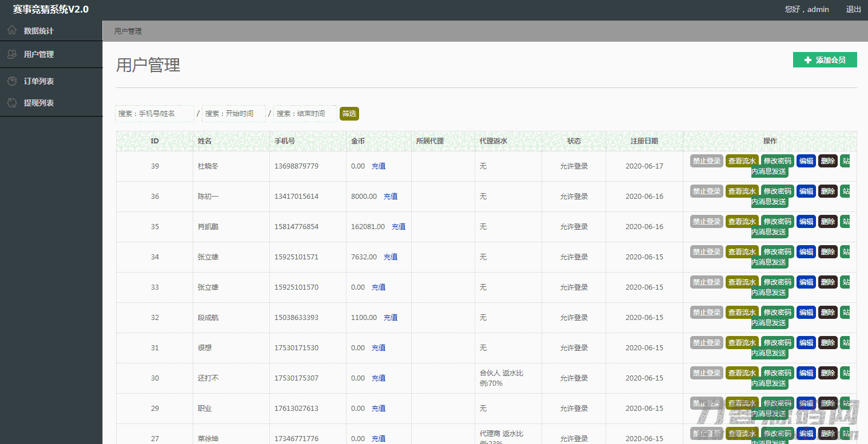This screenshot has height=444, width=868.
Task: Focus the 手机号/姓名 search field
Action: 154,114
